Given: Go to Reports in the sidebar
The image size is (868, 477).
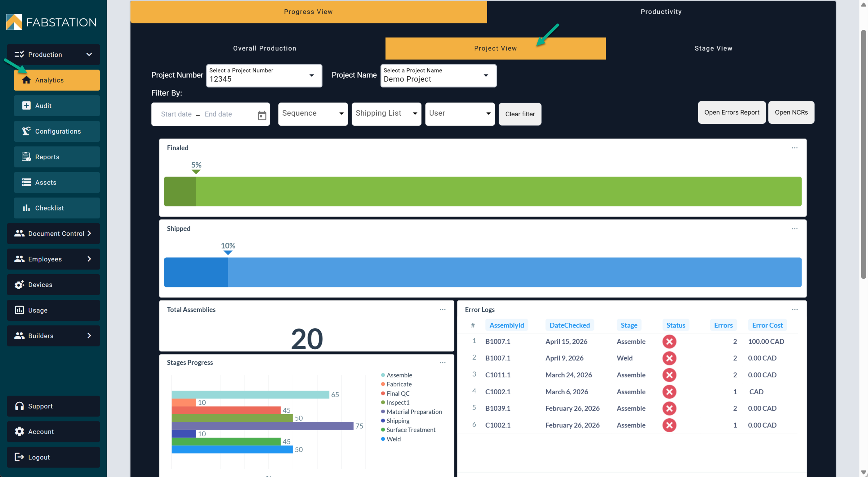Looking at the screenshot, I should click(x=57, y=157).
